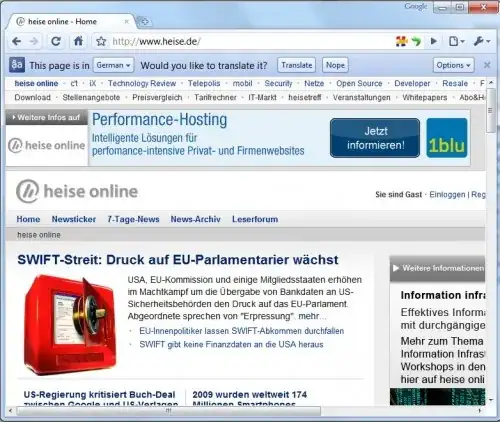
Task: Open the Security link
Action: 278,83
